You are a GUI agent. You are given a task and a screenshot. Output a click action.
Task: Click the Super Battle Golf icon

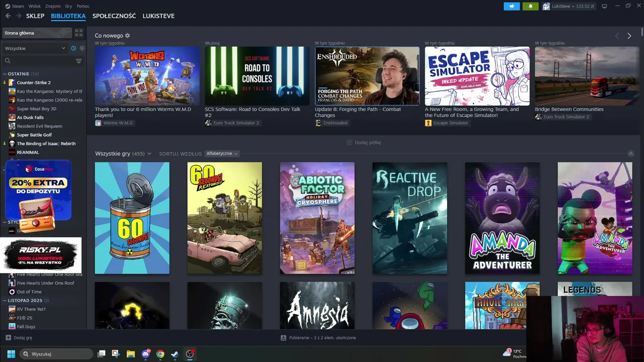(12, 135)
